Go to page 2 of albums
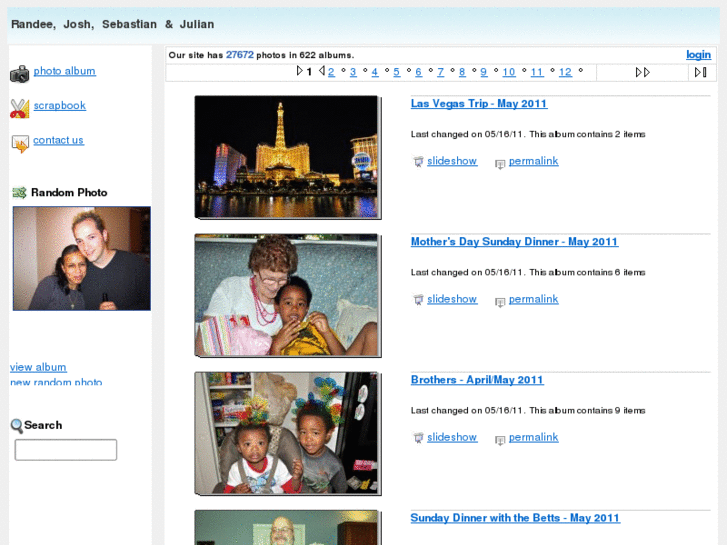The height and width of the screenshot is (545, 727). coord(331,72)
